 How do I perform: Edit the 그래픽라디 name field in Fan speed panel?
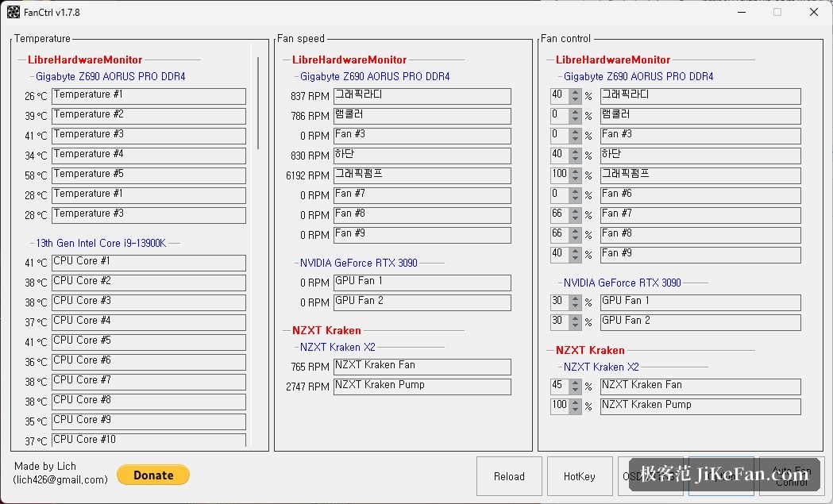422,96
